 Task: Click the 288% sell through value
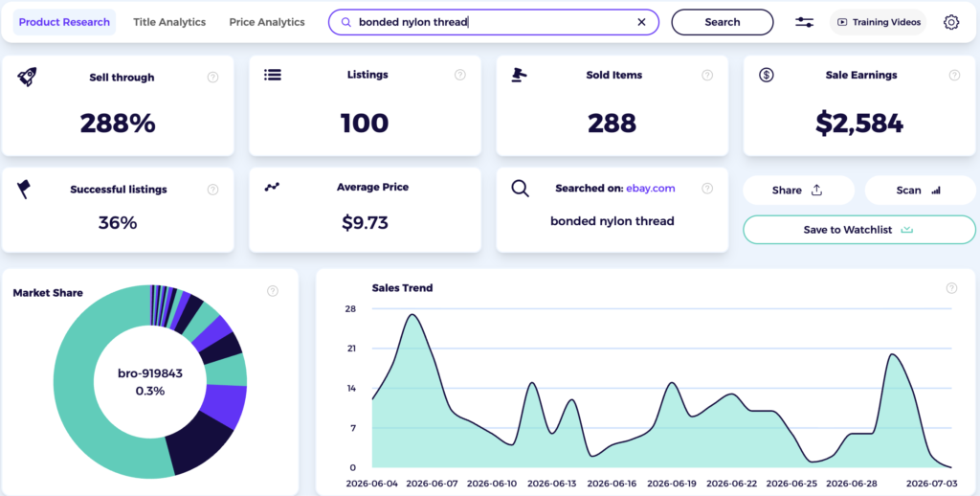pos(118,124)
